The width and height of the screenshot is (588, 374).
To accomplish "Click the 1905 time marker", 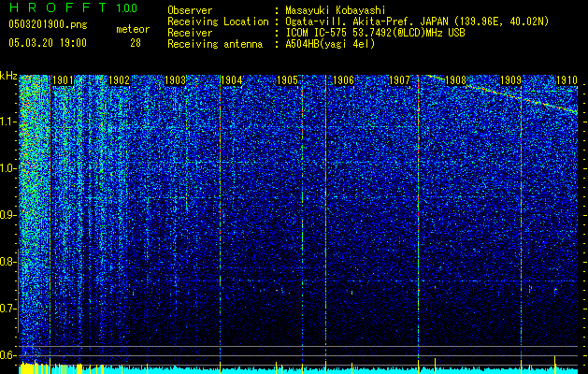I will (287, 80).
